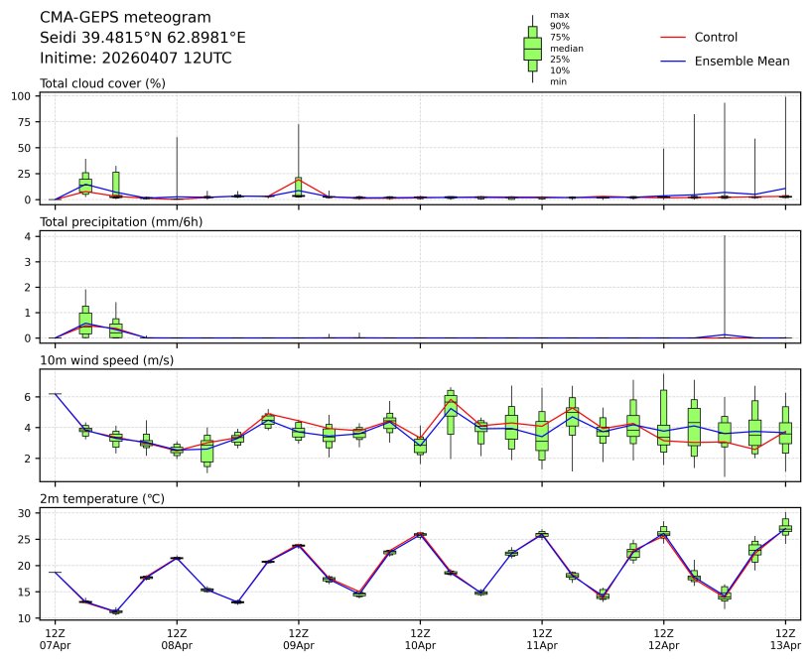The image size is (812, 662).
Task: Click the green box-plot legend symbol
Action: (532, 49)
